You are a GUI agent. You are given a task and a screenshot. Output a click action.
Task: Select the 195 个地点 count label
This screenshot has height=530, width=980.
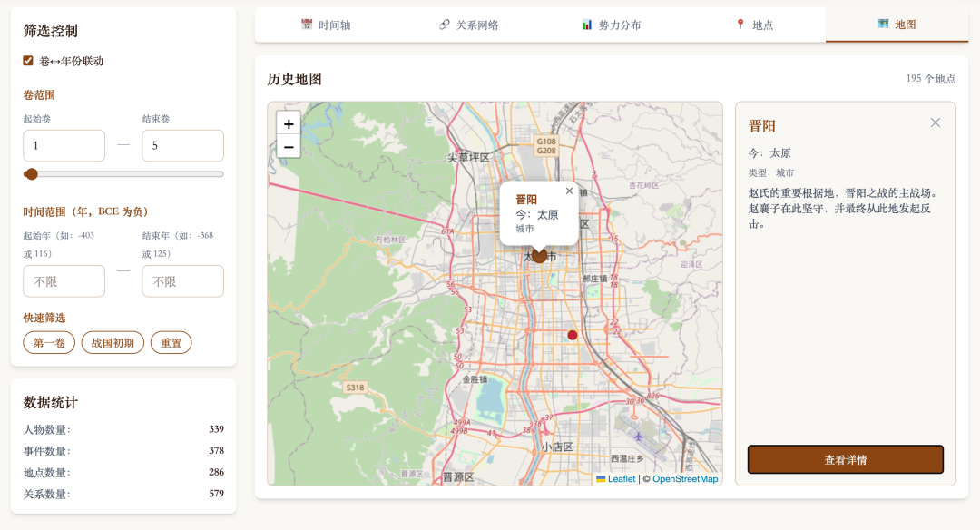931,79
